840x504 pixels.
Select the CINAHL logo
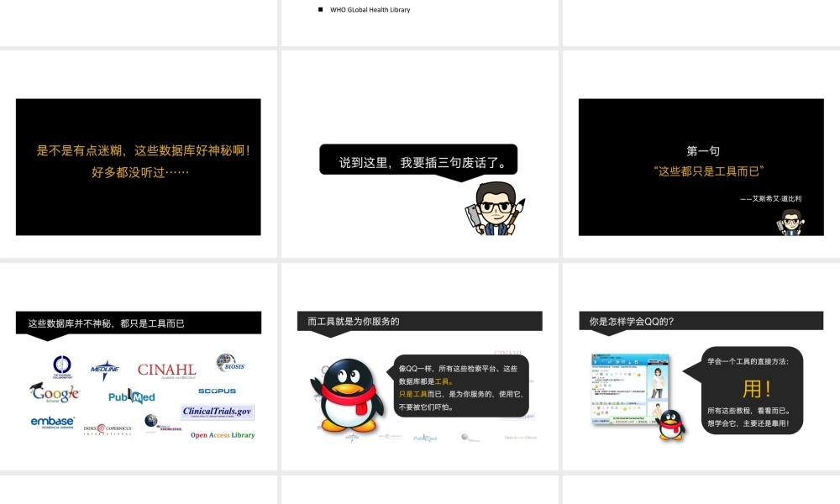pyautogui.click(x=166, y=370)
